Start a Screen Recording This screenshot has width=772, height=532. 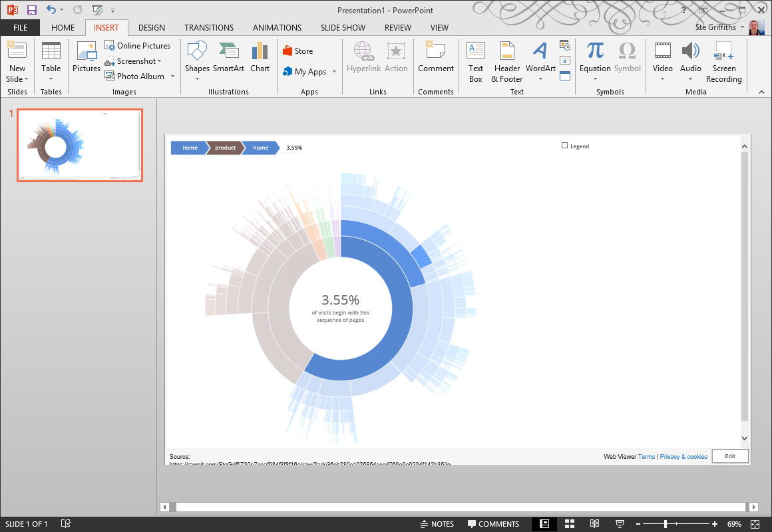tap(723, 61)
